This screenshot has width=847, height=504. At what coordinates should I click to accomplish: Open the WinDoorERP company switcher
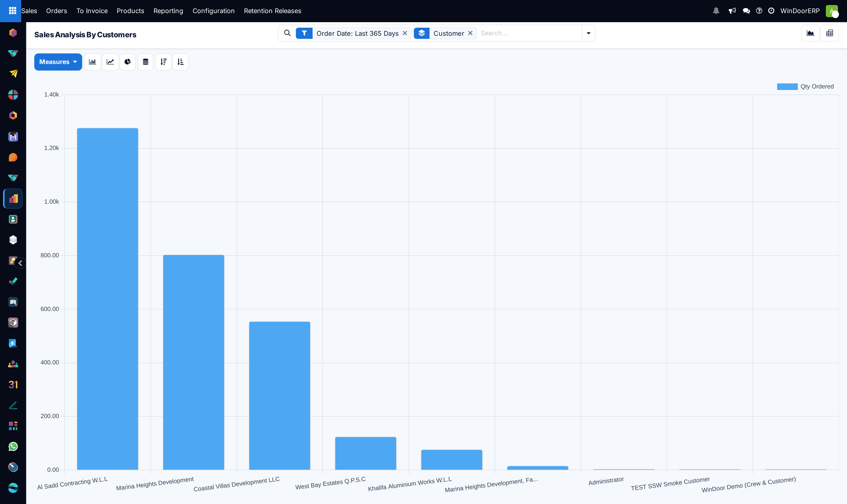pyautogui.click(x=800, y=11)
